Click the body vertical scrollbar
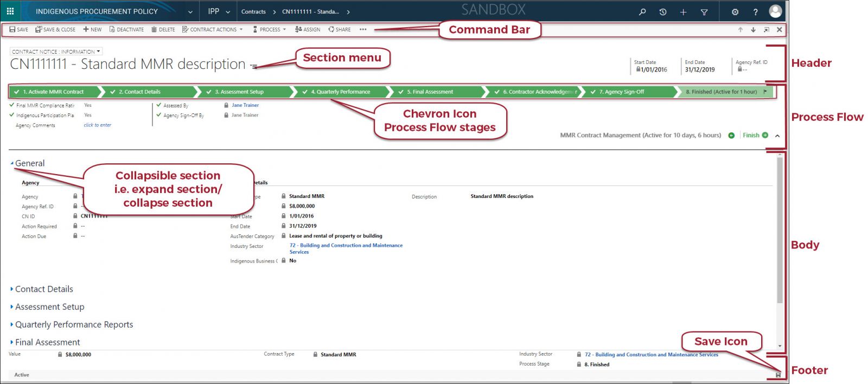 point(780,229)
